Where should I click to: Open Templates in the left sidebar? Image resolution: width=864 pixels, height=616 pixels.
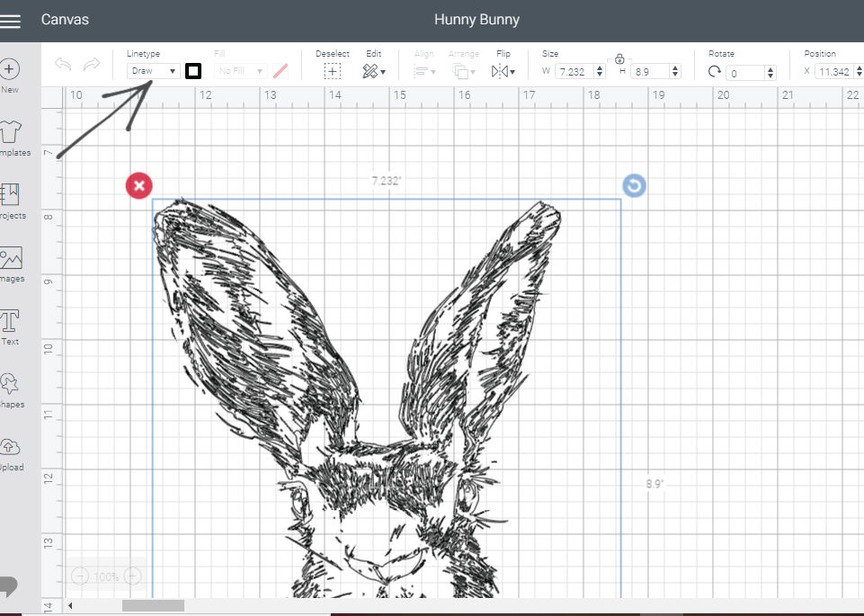pyautogui.click(x=13, y=138)
